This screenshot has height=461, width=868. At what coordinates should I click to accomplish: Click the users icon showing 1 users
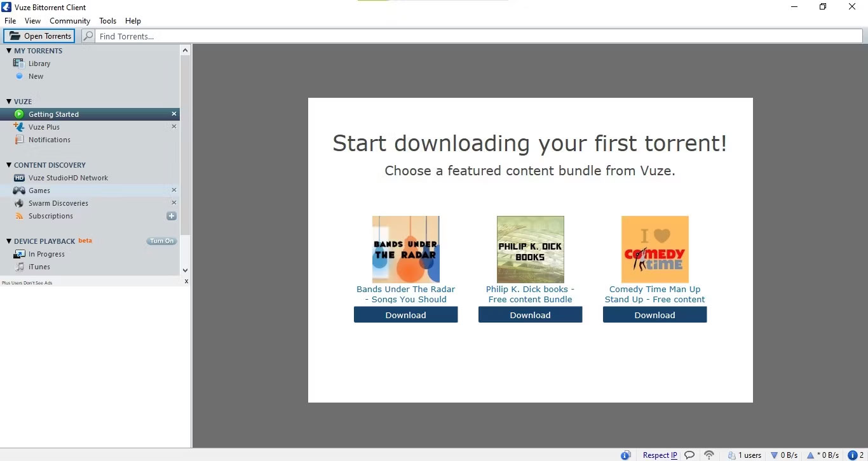click(x=732, y=455)
